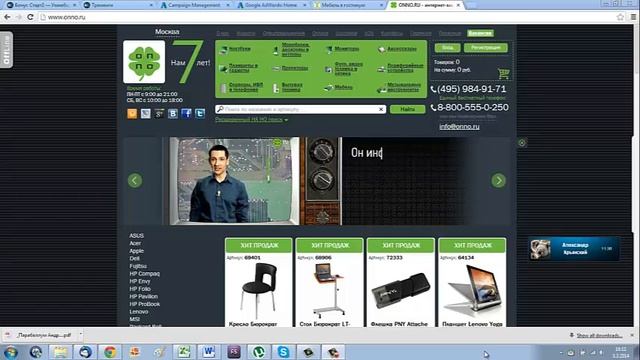This screenshot has height=360, width=640.
Task: Open the Александр Skype notification
Action: pyautogui.click(x=574, y=249)
